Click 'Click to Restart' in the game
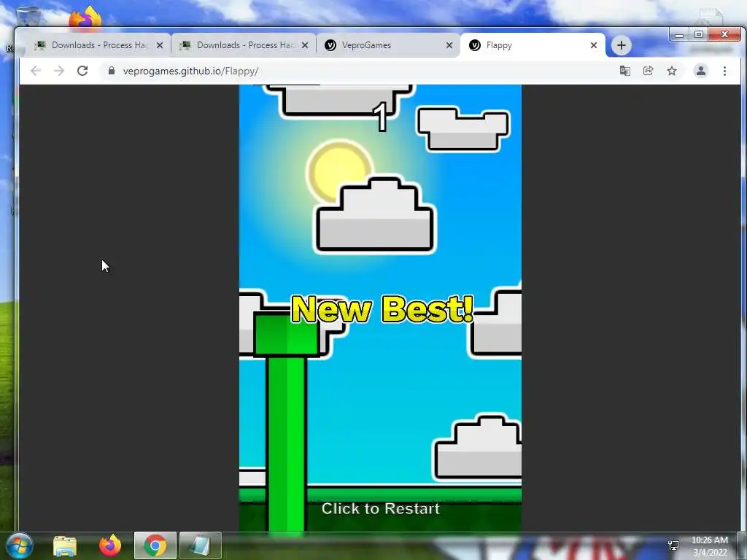Screen dimensions: 747x560 pyautogui.click(x=380, y=508)
